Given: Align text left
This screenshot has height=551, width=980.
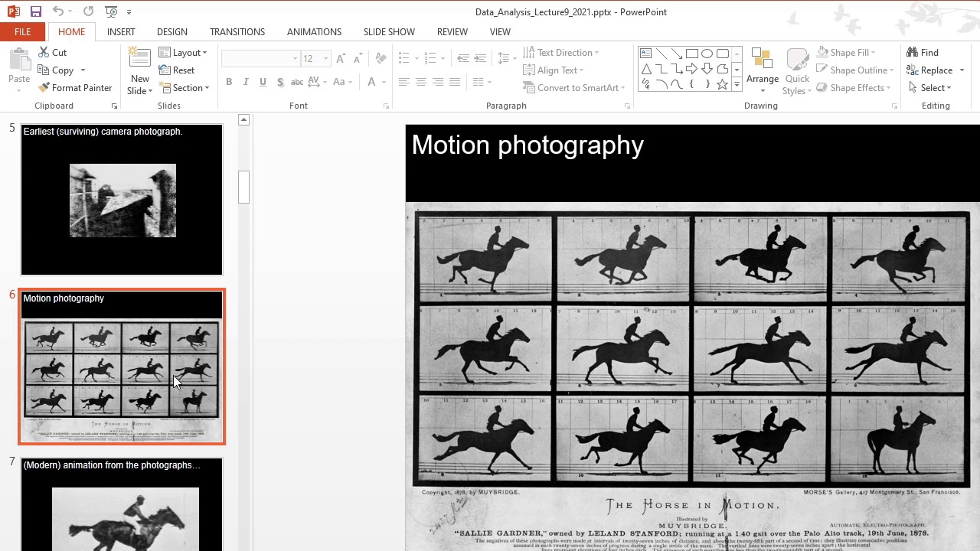Looking at the screenshot, I should point(403,82).
